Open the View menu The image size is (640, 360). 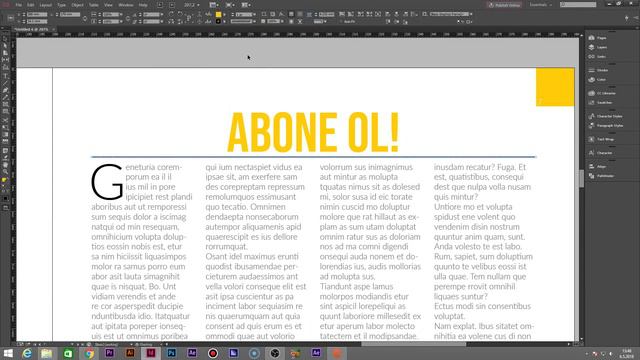point(108,5)
